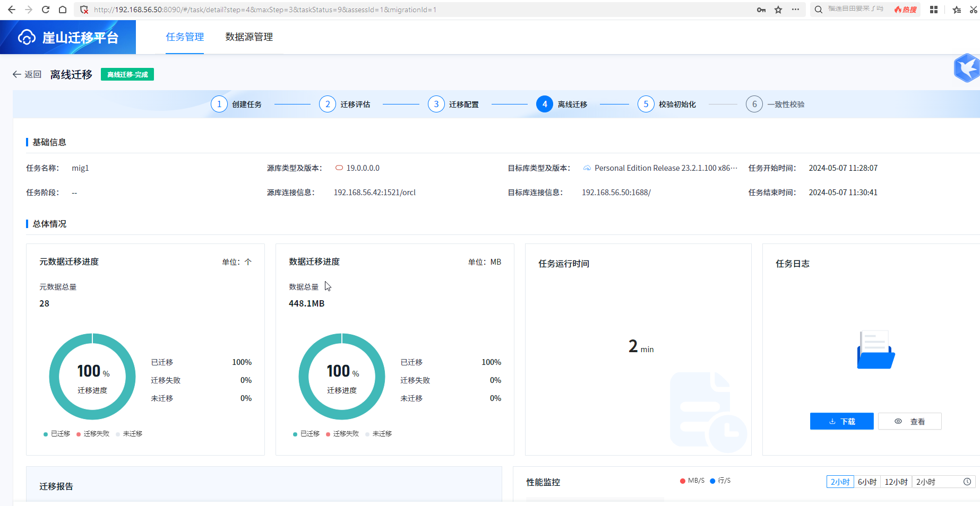The image size is (980, 506).
Task: Bookmark this page with the star icon
Action: pyautogui.click(x=778, y=10)
